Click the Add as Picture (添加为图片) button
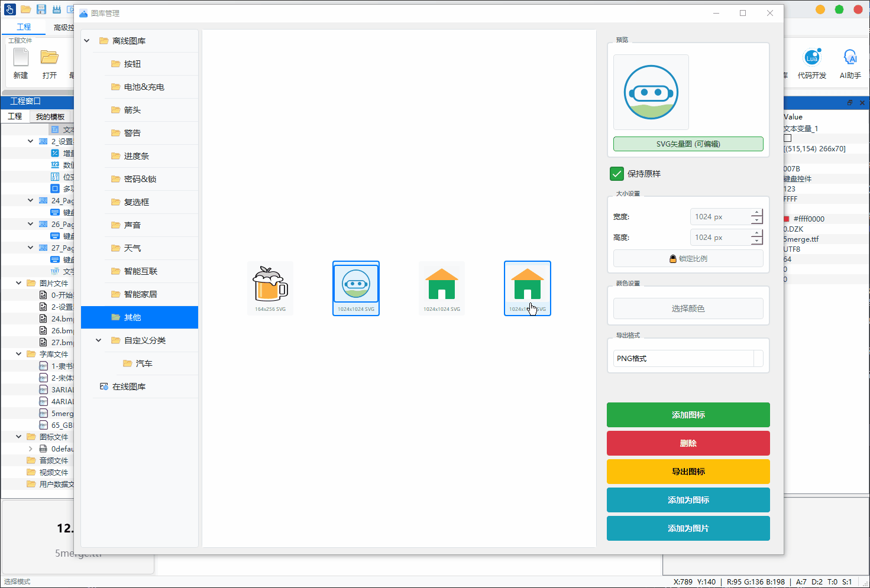 (688, 528)
